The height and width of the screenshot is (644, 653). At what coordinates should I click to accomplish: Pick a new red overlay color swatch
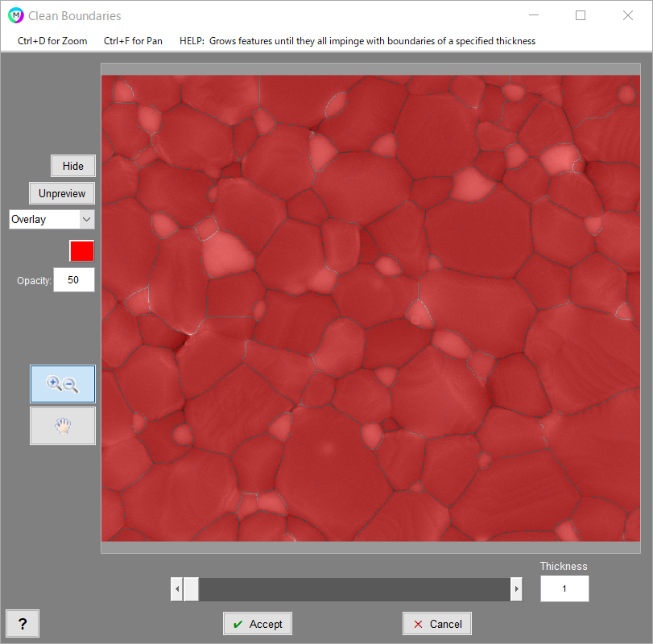click(81, 251)
